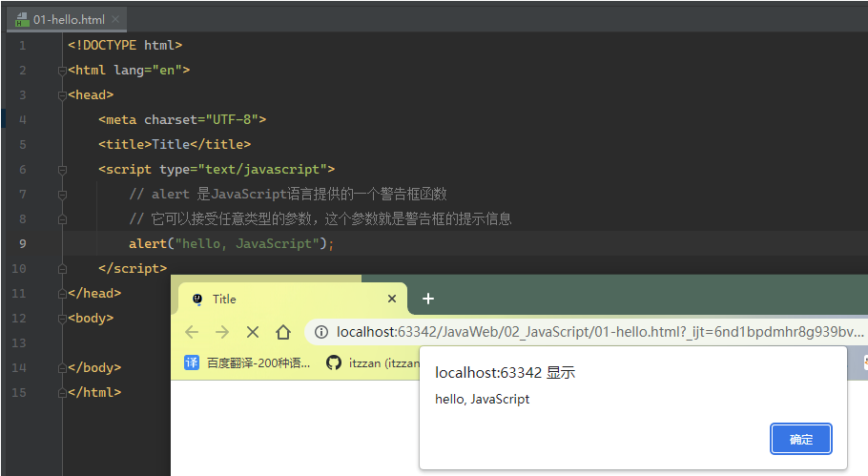
Task: Open a new browser tab with plus icon
Action: [x=428, y=299]
